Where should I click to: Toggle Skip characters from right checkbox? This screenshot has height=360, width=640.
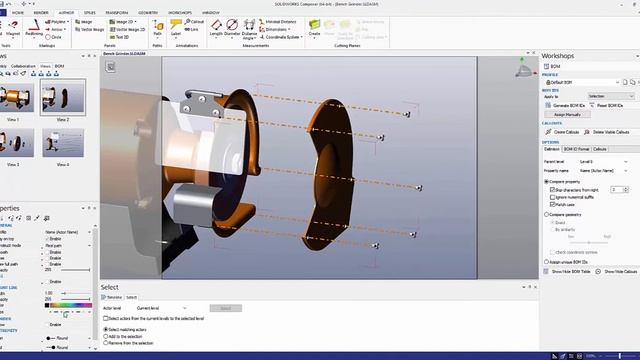pyautogui.click(x=552, y=190)
